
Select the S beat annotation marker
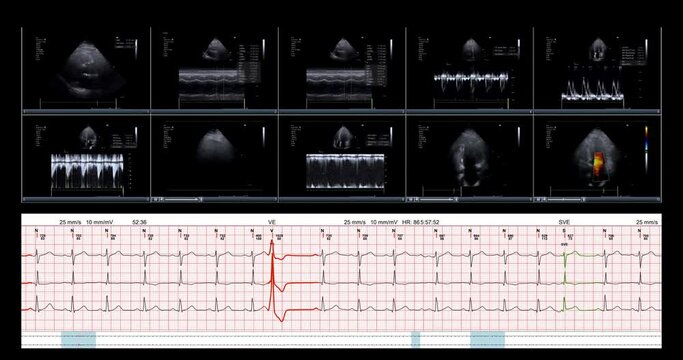tap(565, 231)
